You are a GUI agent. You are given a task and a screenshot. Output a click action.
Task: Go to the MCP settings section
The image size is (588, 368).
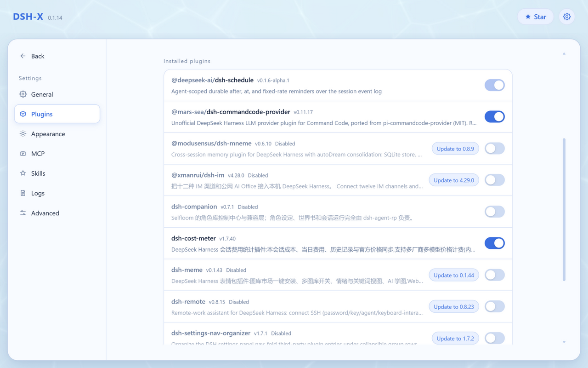tap(57, 154)
